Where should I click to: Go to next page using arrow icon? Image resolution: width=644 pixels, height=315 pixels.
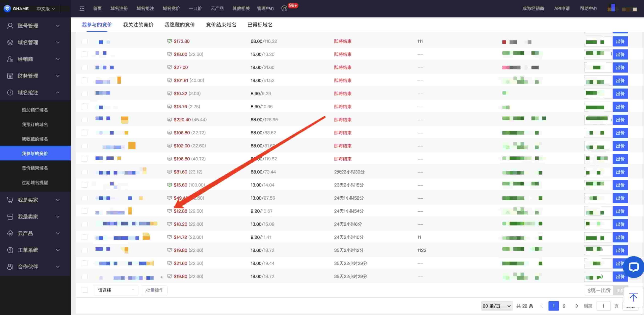[576, 306]
